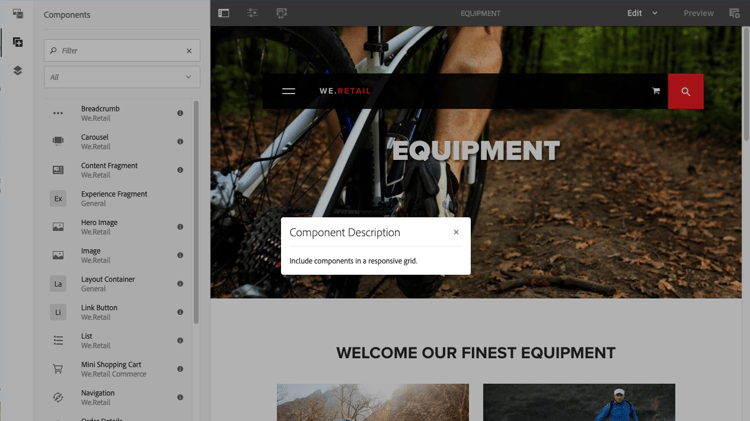750x421 pixels.
Task: Select the Experience Fragment component name
Action: click(114, 194)
